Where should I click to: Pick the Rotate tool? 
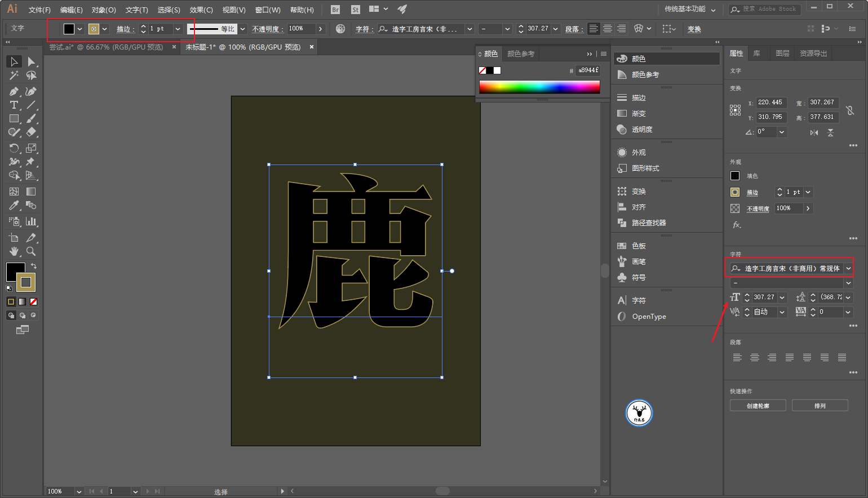[14, 148]
